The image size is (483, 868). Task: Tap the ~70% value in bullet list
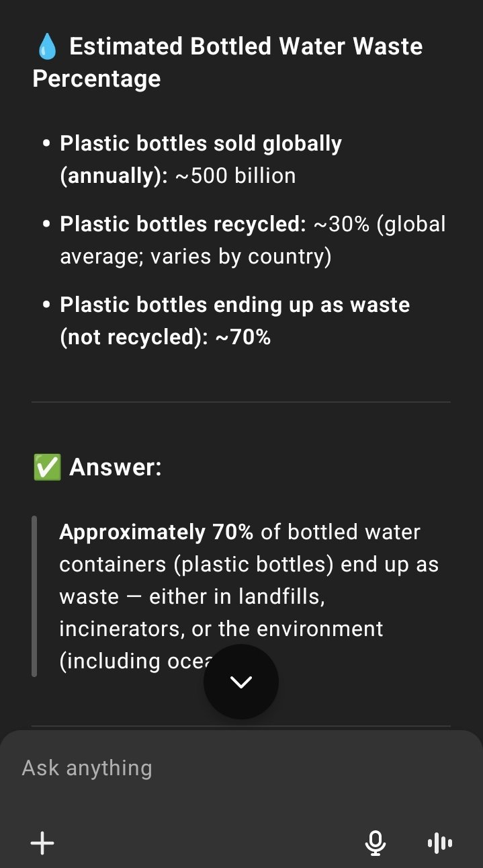coord(243,337)
